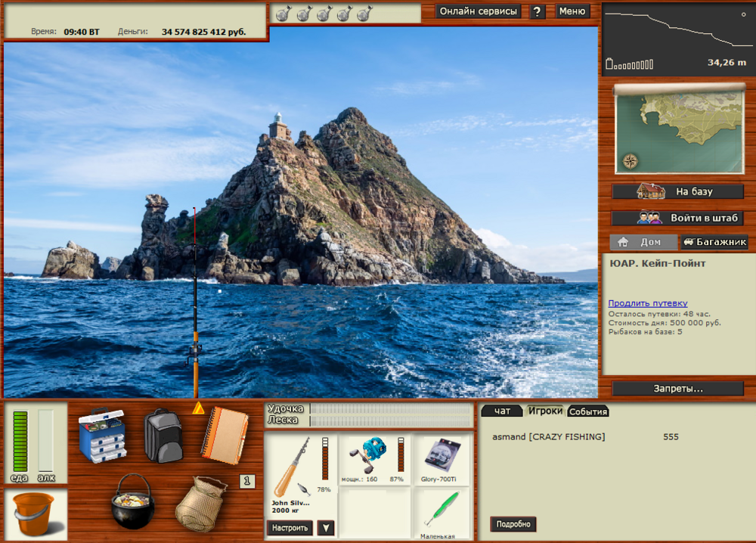Click the Продлить путевку link
Image resolution: width=756 pixels, height=543 pixels.
click(x=648, y=303)
